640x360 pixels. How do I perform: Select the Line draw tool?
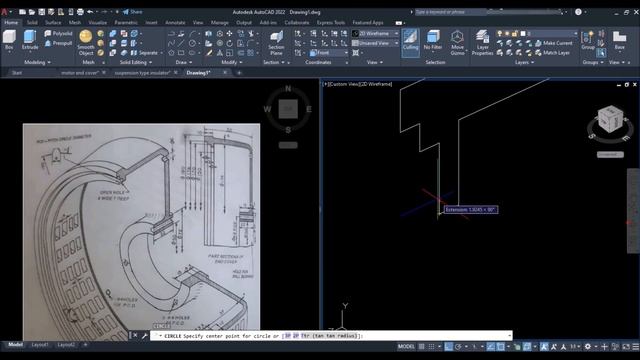181,43
